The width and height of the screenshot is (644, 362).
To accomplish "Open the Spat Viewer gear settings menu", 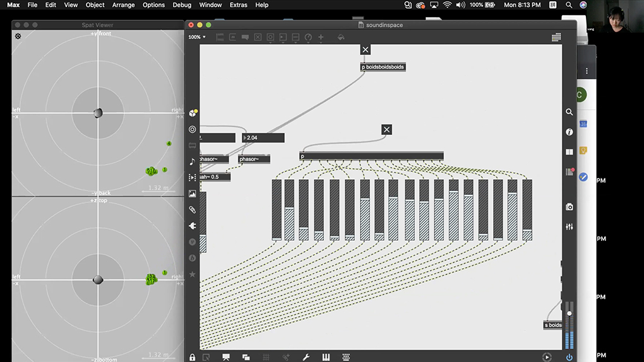I will point(18,36).
